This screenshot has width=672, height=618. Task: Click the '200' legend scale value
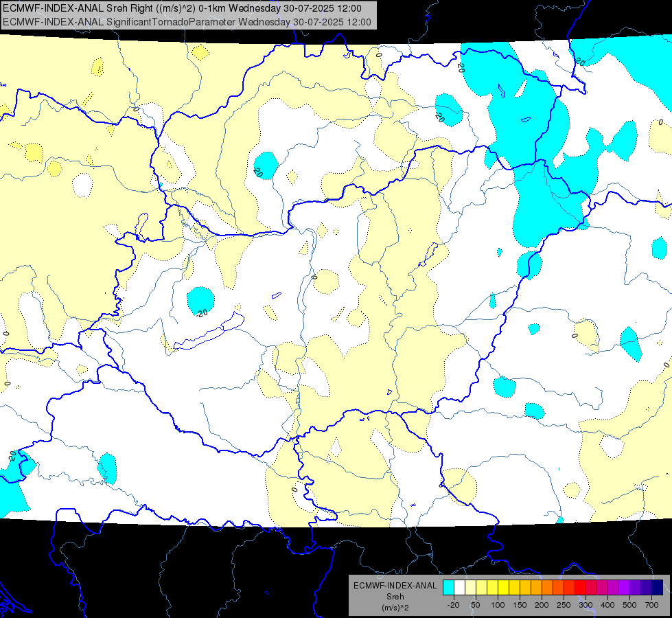click(542, 605)
